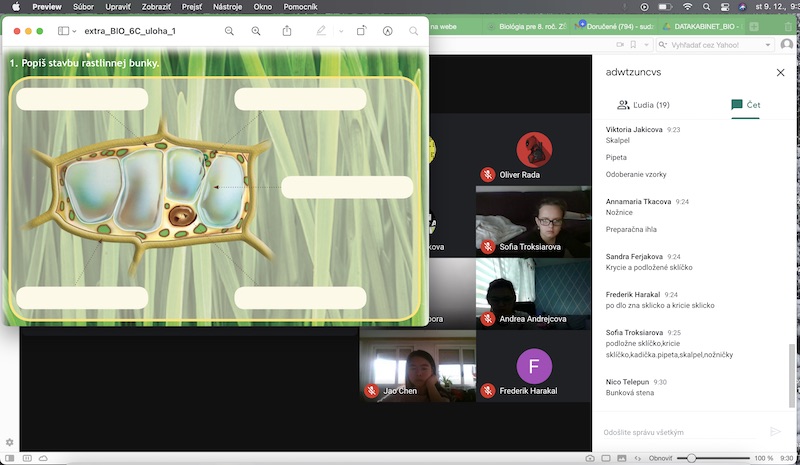Expand the address bar dropdown arrow
Image resolution: width=800 pixels, height=465 pixels.
click(x=646, y=45)
